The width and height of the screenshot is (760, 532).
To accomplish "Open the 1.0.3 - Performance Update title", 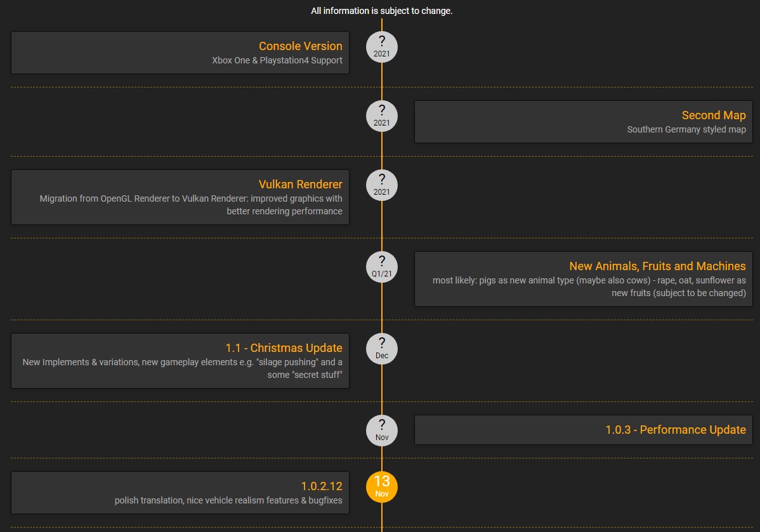I will (676, 430).
